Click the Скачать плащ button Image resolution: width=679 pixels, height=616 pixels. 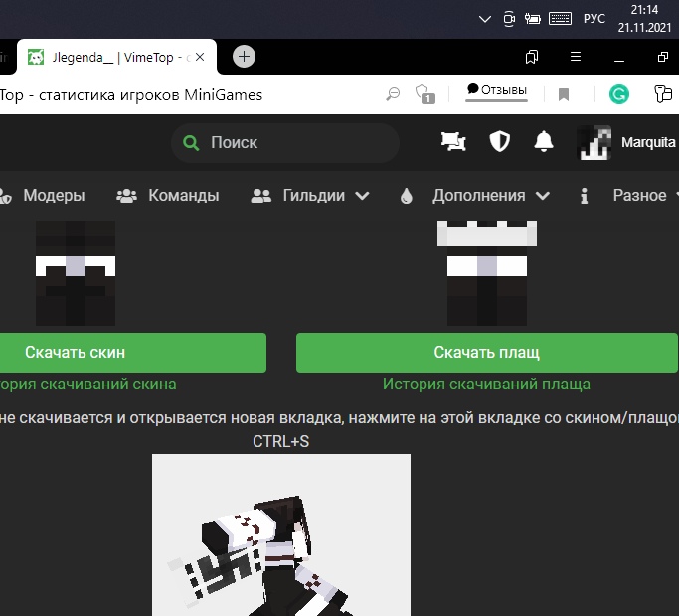486,353
